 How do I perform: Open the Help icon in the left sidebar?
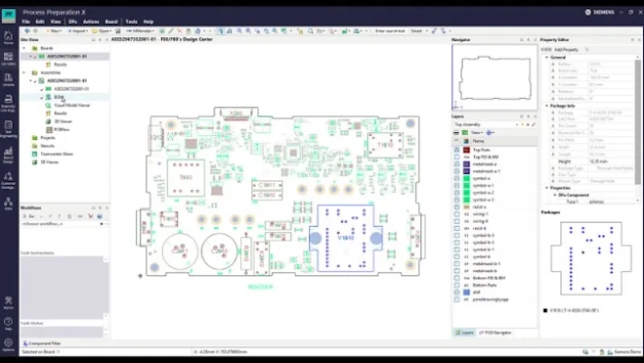pyautogui.click(x=8, y=323)
